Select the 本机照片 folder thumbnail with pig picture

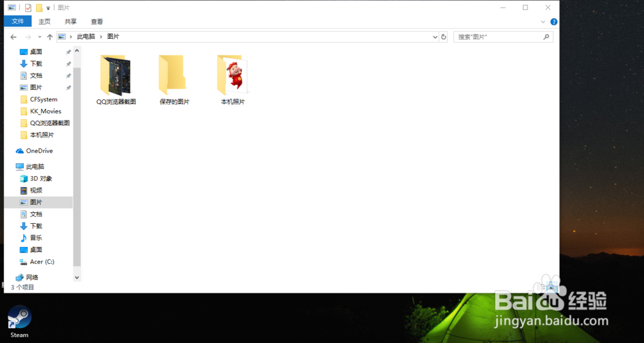[x=232, y=75]
